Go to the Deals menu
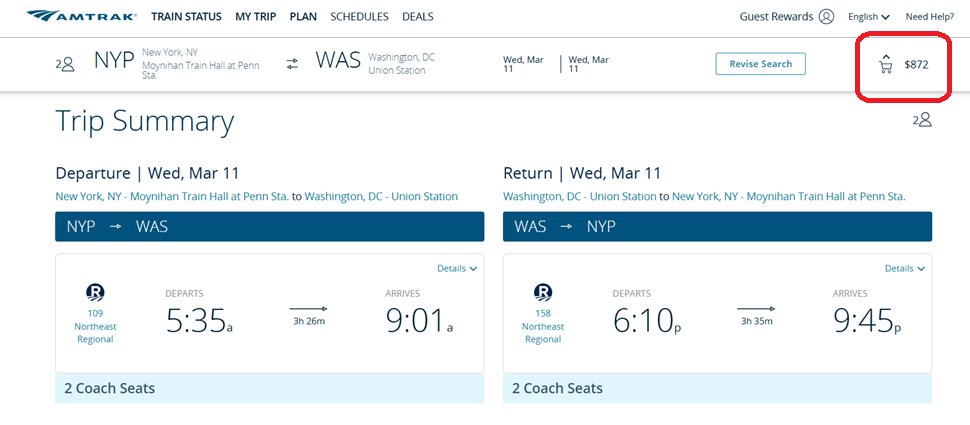The height and width of the screenshot is (425, 970). 418,17
